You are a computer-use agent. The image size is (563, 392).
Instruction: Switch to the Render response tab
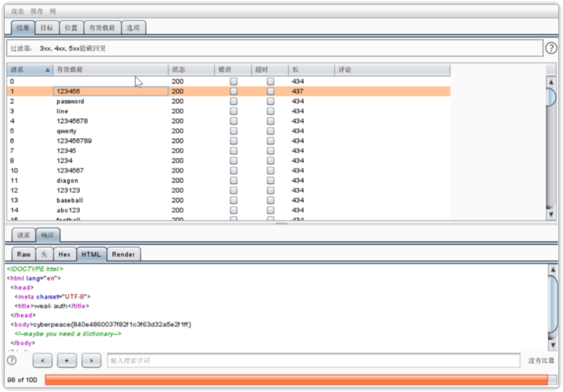(123, 254)
